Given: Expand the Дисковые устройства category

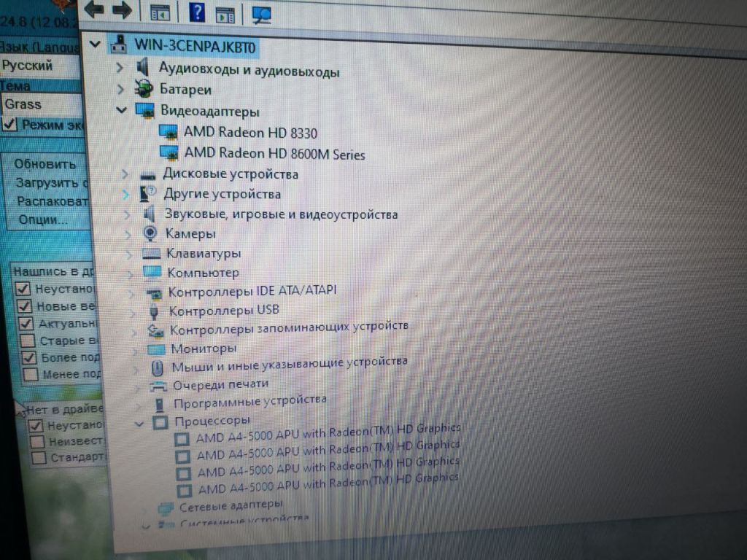Looking at the screenshot, I should click(x=125, y=174).
